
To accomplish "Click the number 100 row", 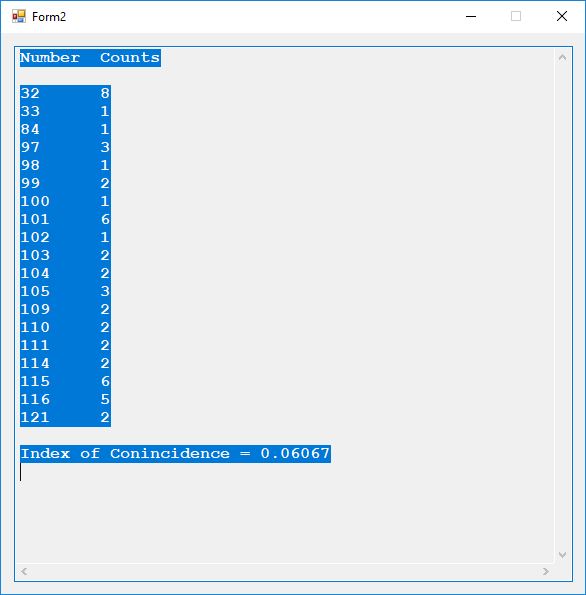I will tap(65, 201).
